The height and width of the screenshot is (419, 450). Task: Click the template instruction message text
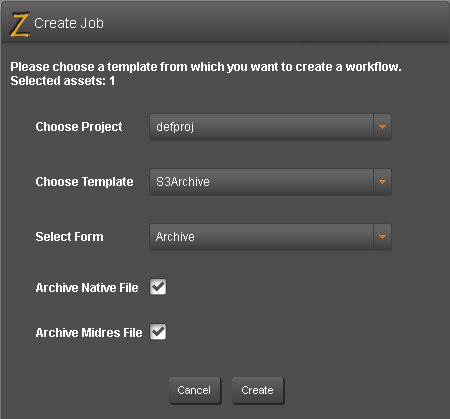click(x=206, y=67)
